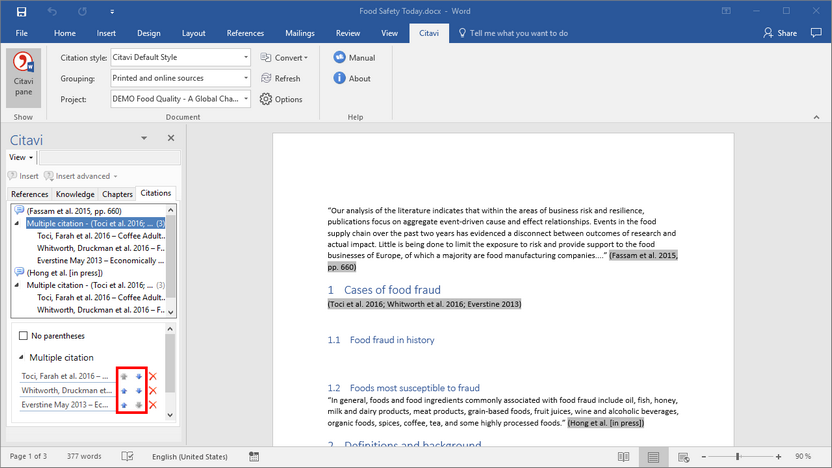
Task: Switch to the Home ribbon tab
Action: pos(65,33)
